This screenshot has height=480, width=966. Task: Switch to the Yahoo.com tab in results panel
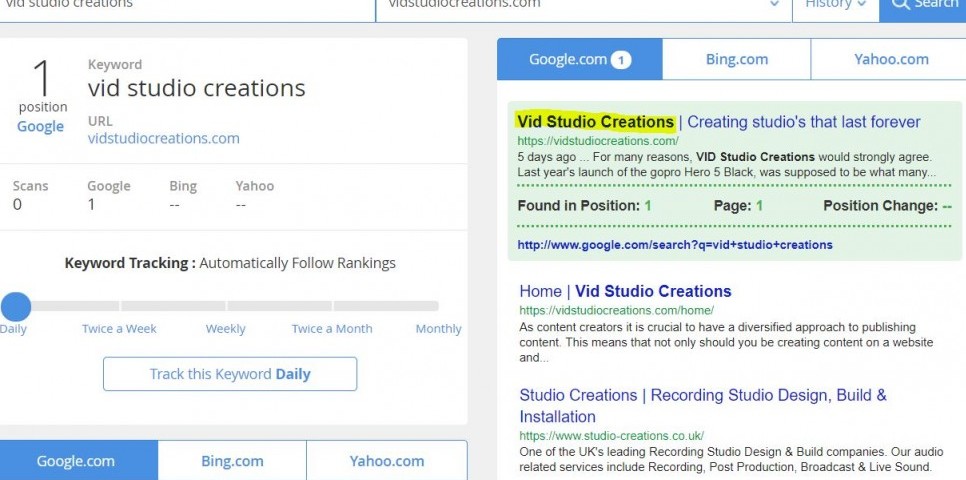coord(890,59)
